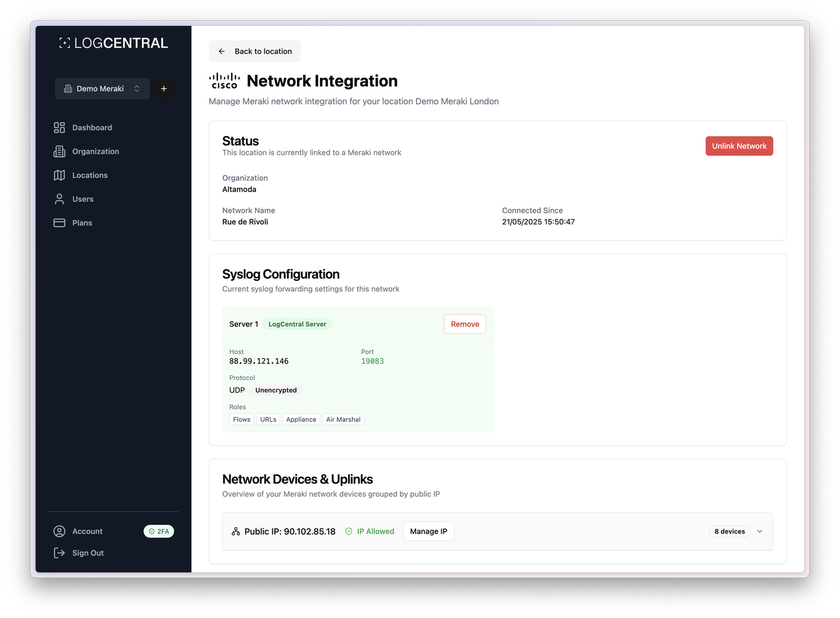Click the 2FA badge near Account
This screenshot has width=840, height=618.
(x=158, y=531)
